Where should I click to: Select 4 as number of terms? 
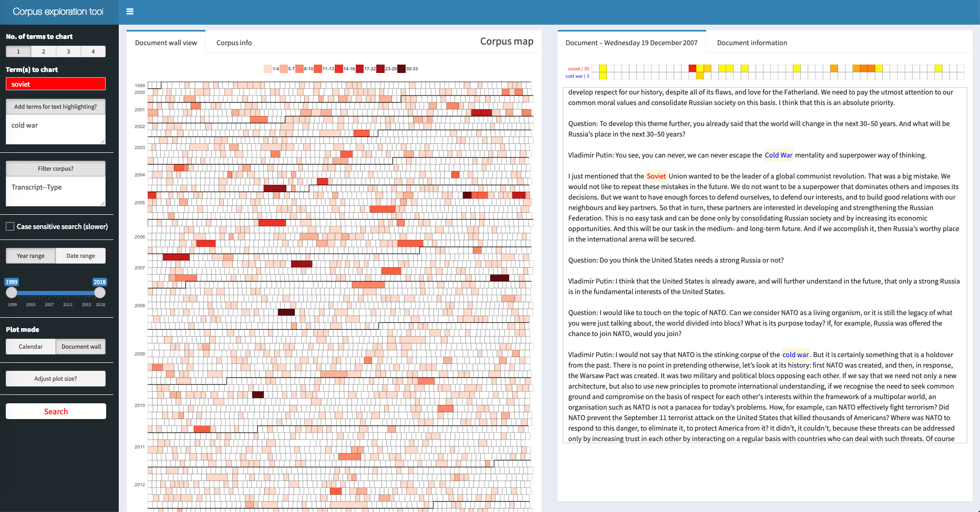pyautogui.click(x=93, y=51)
